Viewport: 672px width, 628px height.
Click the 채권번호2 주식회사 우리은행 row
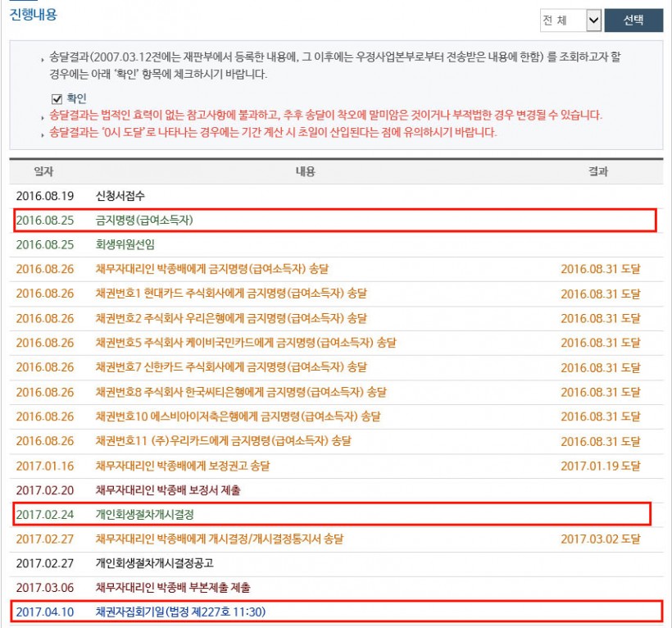pos(336,318)
